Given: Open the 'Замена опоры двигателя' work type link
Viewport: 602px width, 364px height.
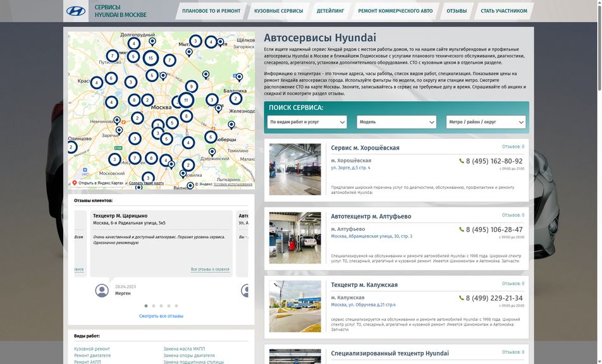Looking at the screenshot, I should 189,356.
